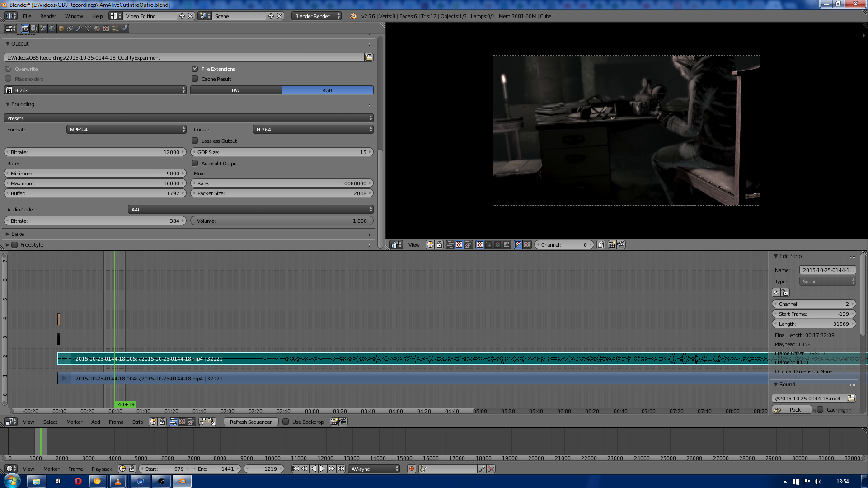Open the AV-sync mode dropdown
This screenshot has width=868, height=488.
click(374, 469)
